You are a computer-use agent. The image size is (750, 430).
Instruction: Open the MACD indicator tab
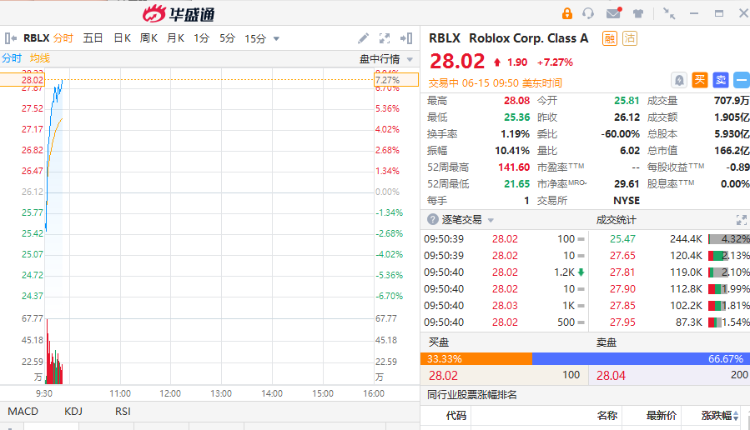[x=23, y=411]
